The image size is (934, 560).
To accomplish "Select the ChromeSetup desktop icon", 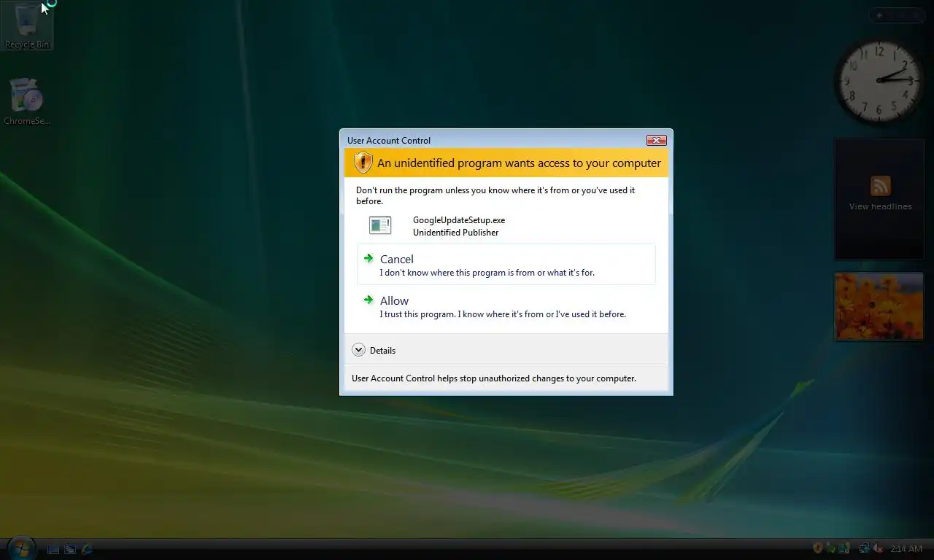I will point(27,101).
